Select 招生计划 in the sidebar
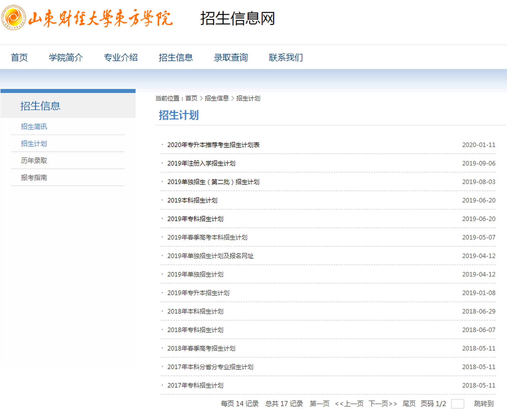This screenshot has height=420, width=507. [34, 144]
